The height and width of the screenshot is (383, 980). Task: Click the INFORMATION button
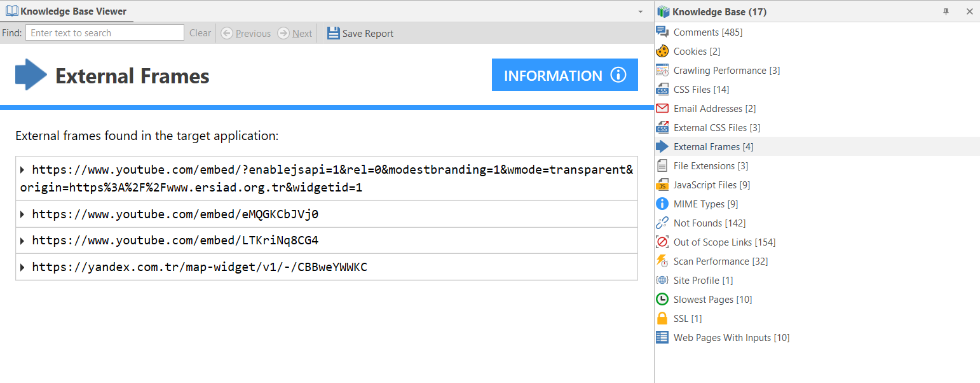coord(564,74)
